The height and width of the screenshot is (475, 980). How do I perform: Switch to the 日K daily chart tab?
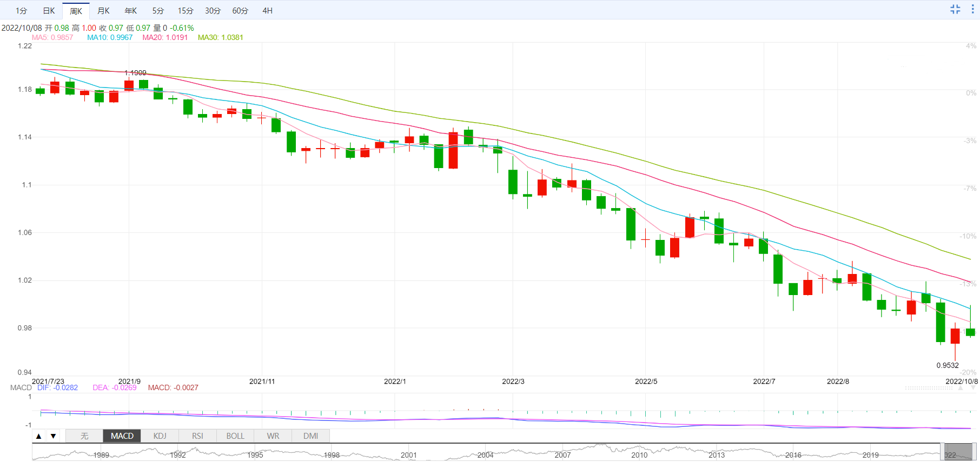49,11
